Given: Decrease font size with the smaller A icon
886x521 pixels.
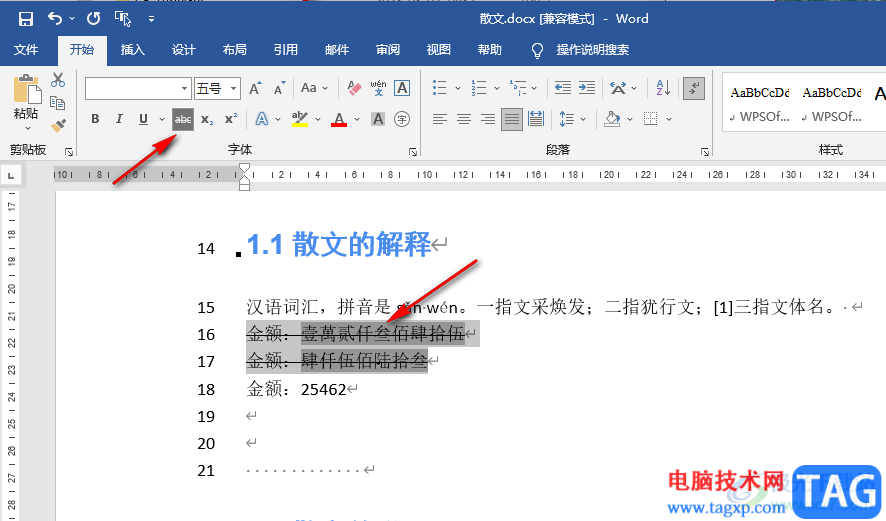Looking at the screenshot, I should [x=280, y=88].
